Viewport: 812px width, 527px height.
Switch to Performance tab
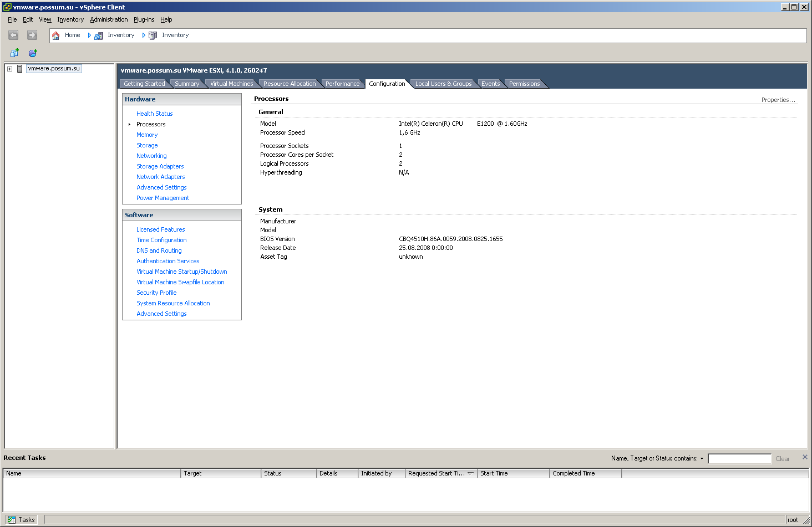click(342, 84)
